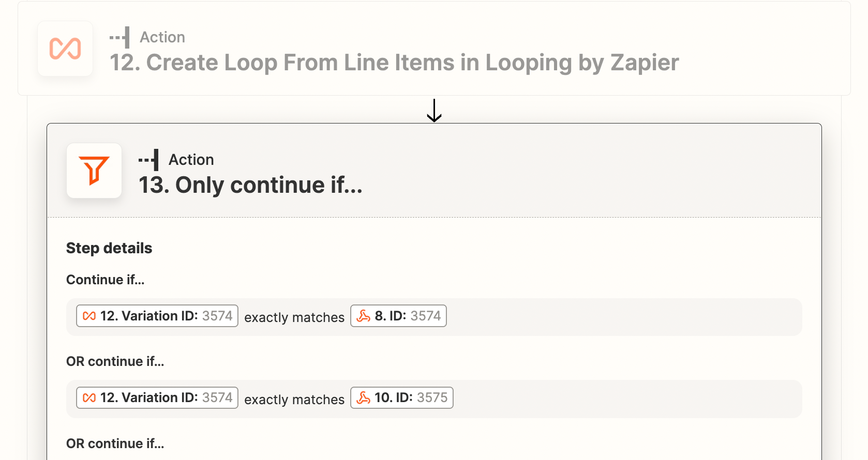Click the loop icon in first Variation ID pill
Screen dimensions: 868x460
[89, 316]
